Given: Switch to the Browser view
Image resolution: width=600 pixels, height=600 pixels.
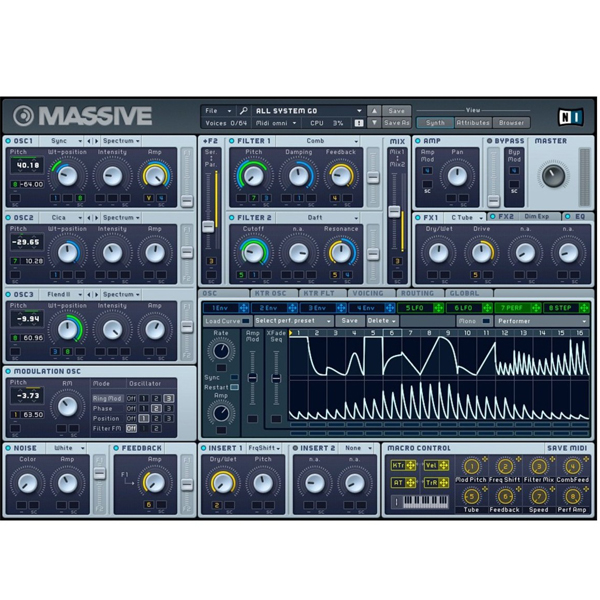Looking at the screenshot, I should point(511,123).
